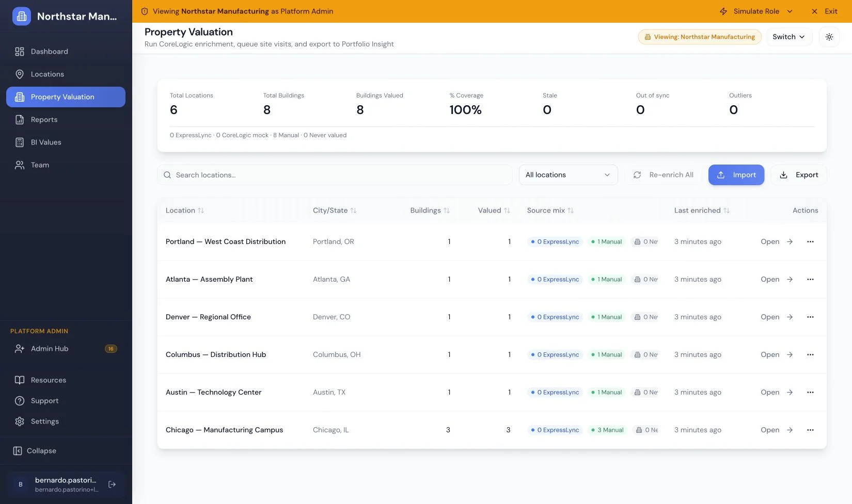Click the Viewing: Northstar Manufacturing badge
Image resolution: width=852 pixels, height=504 pixels.
700,37
